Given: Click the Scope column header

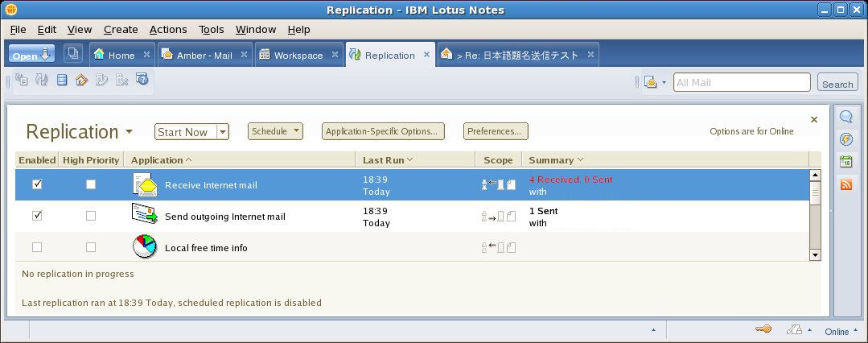Looking at the screenshot, I should click(x=498, y=159).
